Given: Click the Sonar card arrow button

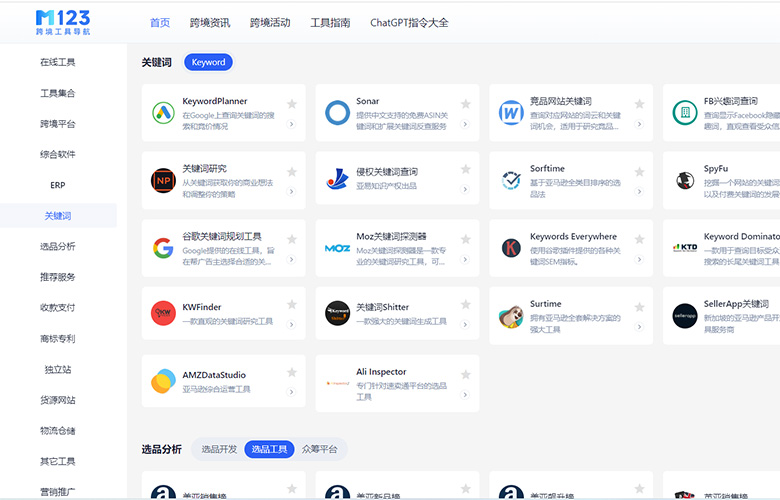Looking at the screenshot, I should tap(465, 124).
